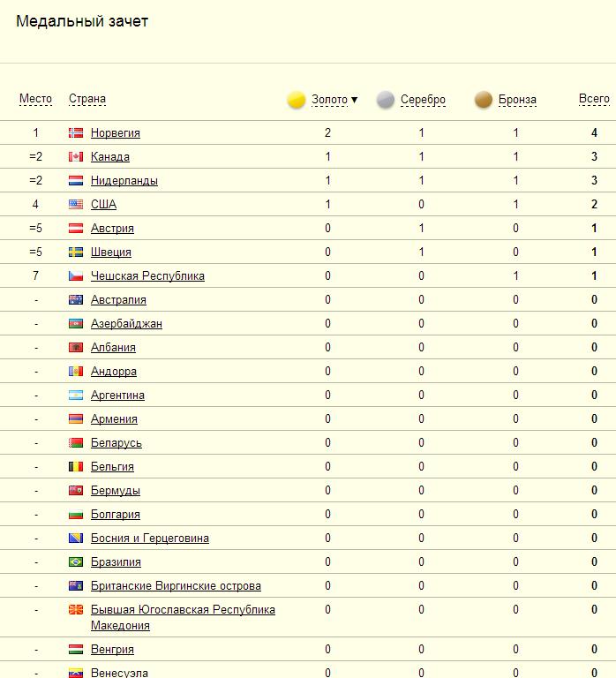This screenshot has width=616, height=678.
Task: Click the Canada flag icon
Action: click(x=76, y=157)
